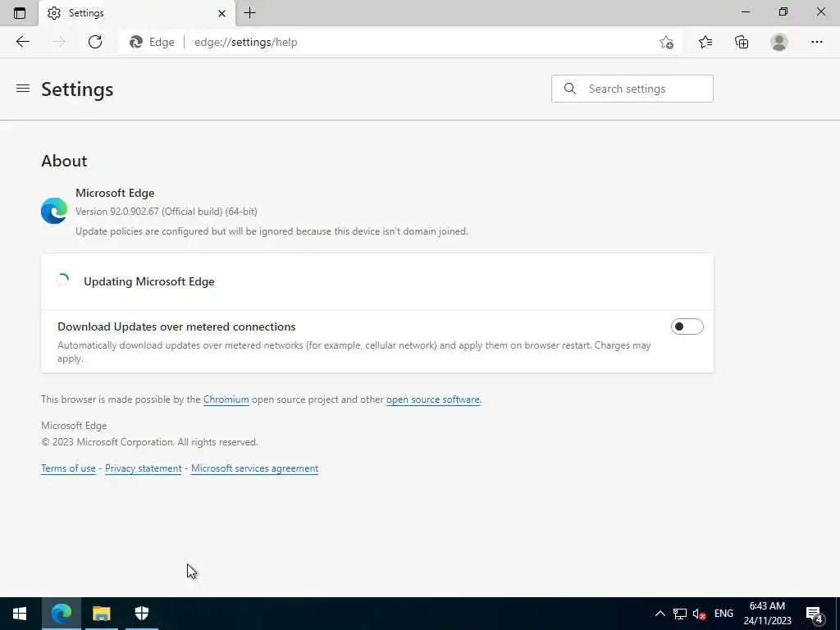Click the Updating Microsoft Edge status text
840x630 pixels.
click(149, 282)
